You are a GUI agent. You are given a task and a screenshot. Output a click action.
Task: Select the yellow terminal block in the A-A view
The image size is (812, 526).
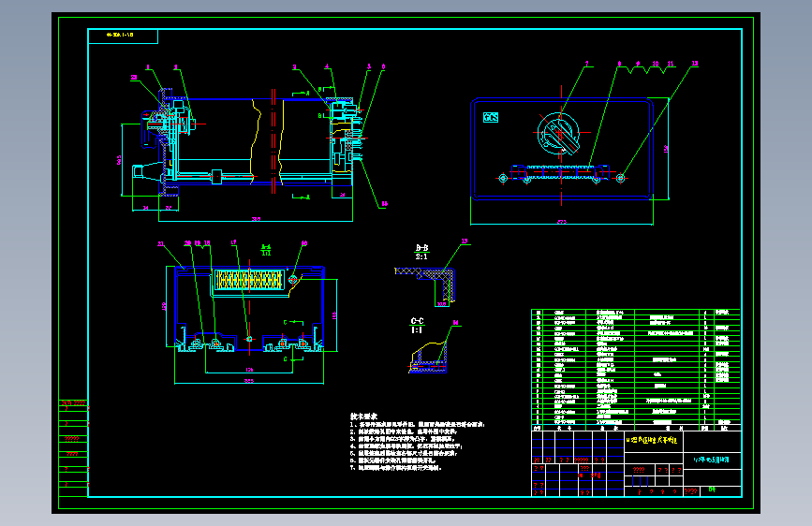pyautogui.click(x=249, y=280)
